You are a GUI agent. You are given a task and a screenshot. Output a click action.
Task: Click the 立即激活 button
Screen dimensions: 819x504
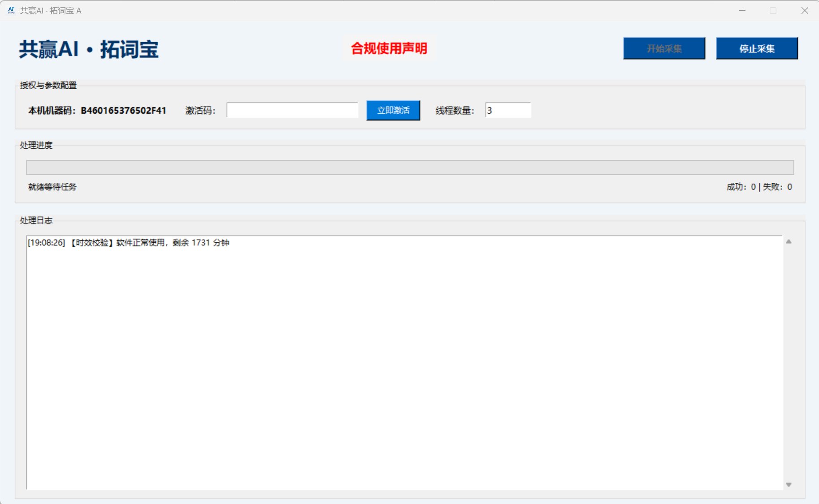click(x=393, y=110)
